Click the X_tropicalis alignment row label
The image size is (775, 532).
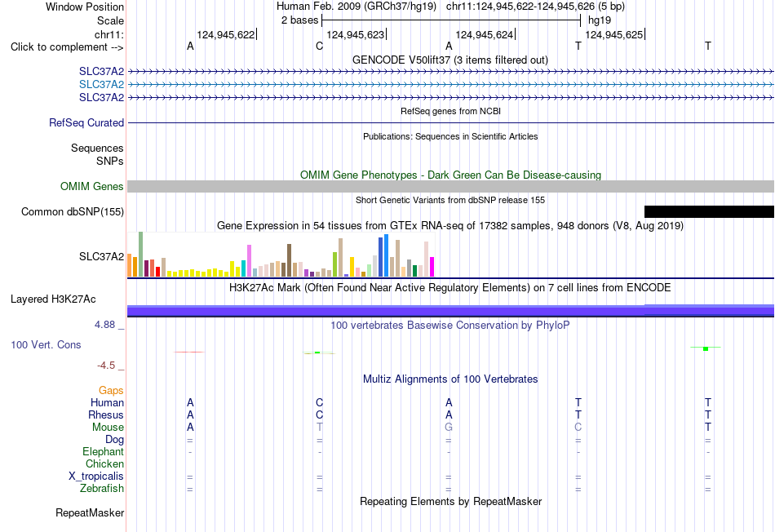pyautogui.click(x=96, y=477)
